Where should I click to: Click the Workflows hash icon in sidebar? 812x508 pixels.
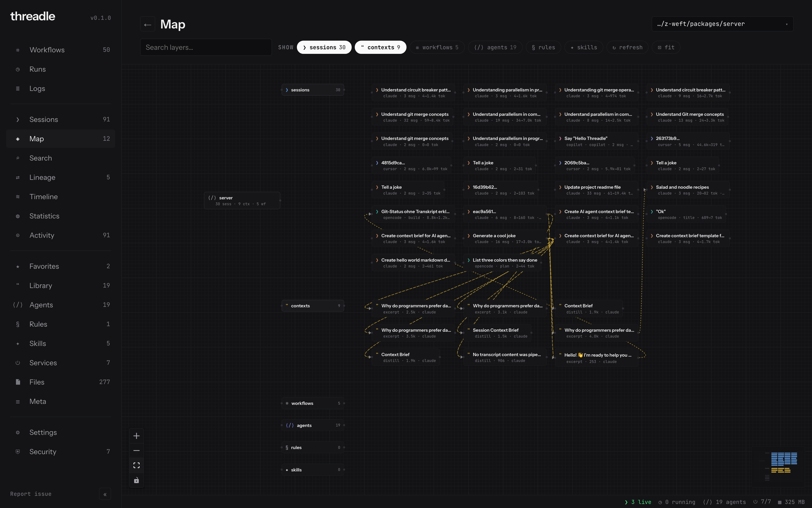[x=18, y=50]
